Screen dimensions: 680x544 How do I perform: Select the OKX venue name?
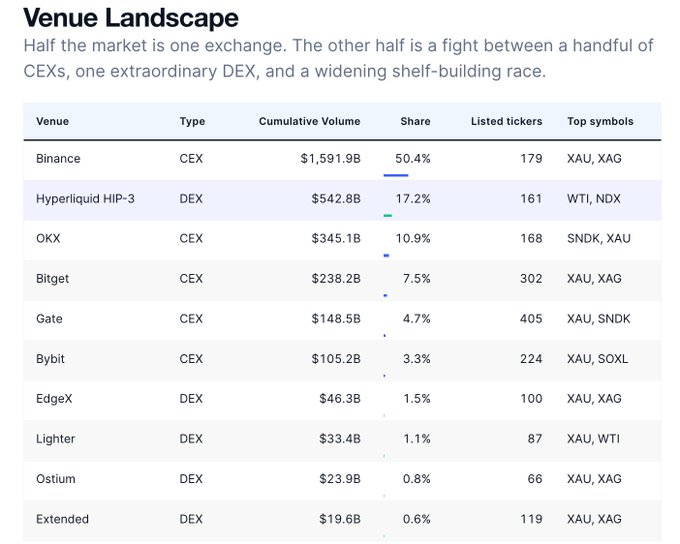[48, 239]
